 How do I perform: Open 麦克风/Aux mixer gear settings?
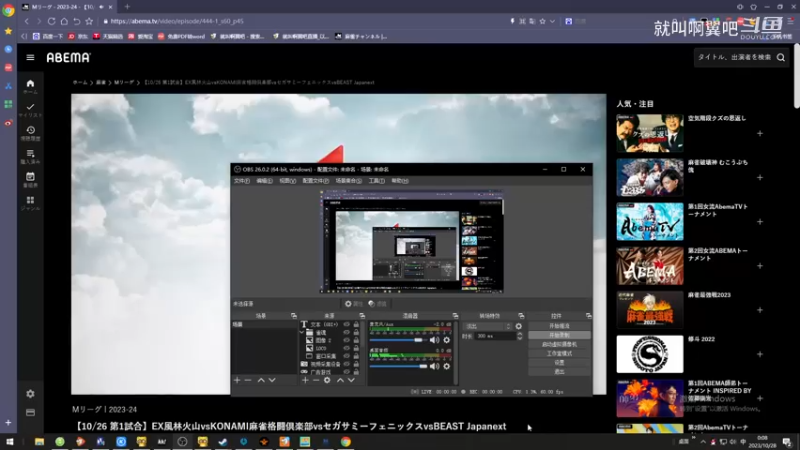(446, 340)
